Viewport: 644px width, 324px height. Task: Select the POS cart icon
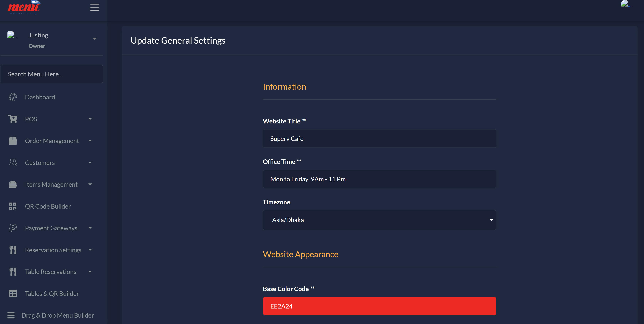(x=12, y=119)
